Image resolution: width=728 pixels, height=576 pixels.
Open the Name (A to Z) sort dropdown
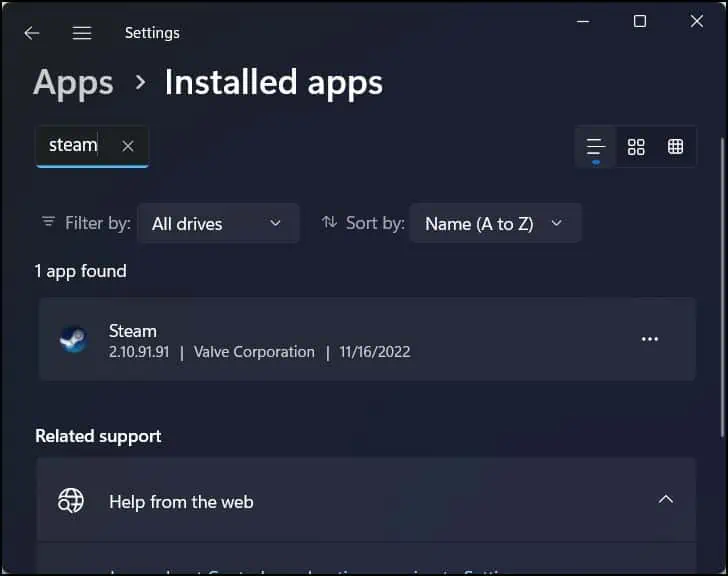495,224
